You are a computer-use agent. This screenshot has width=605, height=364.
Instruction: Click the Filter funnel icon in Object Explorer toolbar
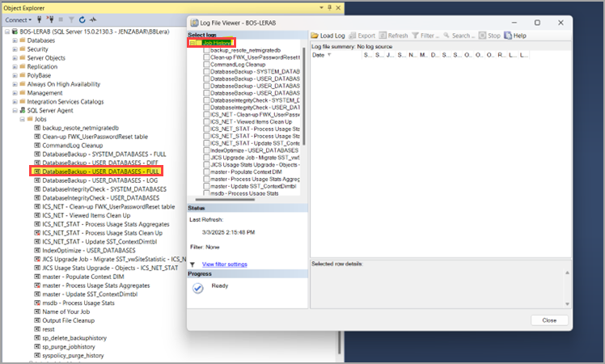coord(71,19)
